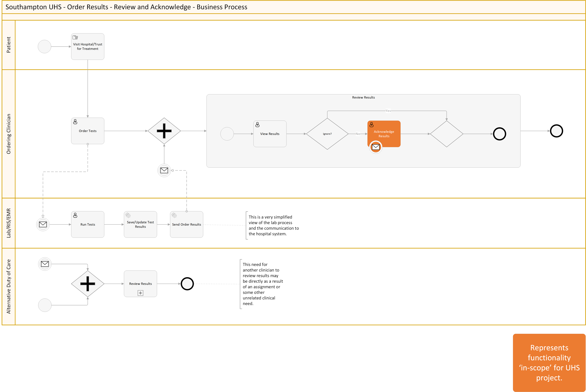Click the user icon on Order Tests
Screen dimensions: 586x392
coord(75,122)
